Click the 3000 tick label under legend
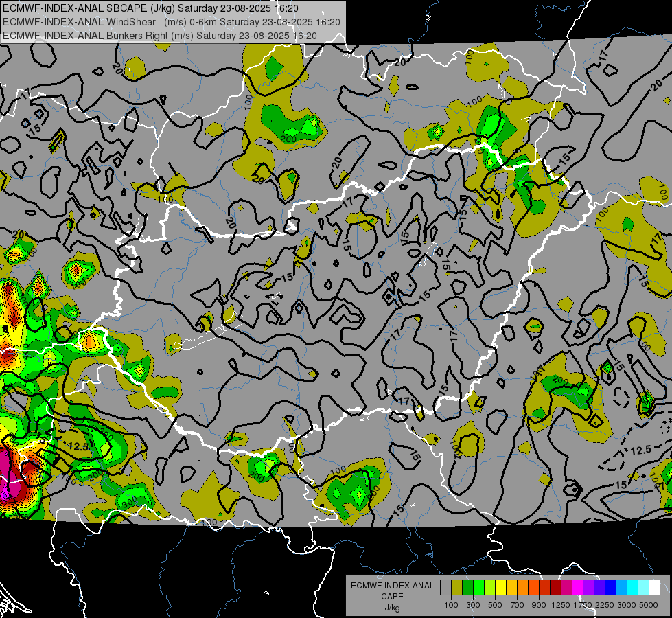Viewport: 672px width, 618px height. click(x=626, y=605)
